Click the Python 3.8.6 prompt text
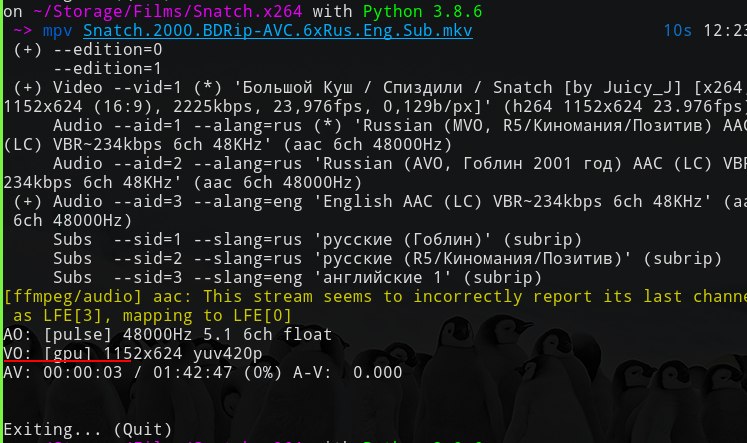This screenshot has height=443, width=747. tap(423, 11)
